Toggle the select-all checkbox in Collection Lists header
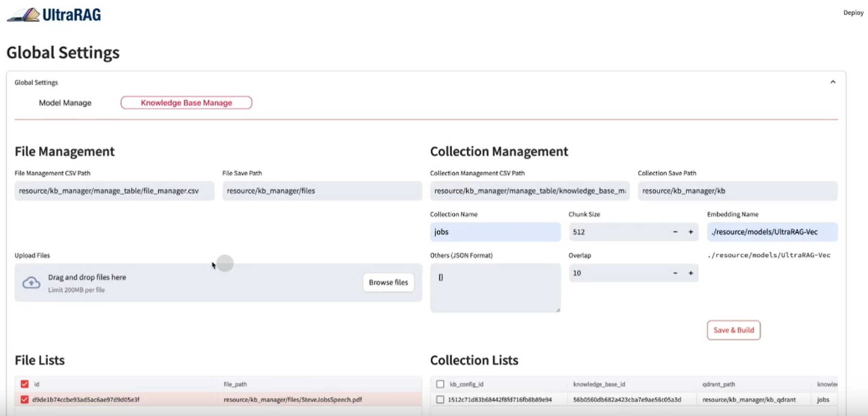Image resolution: width=868 pixels, height=416 pixels. click(x=440, y=384)
